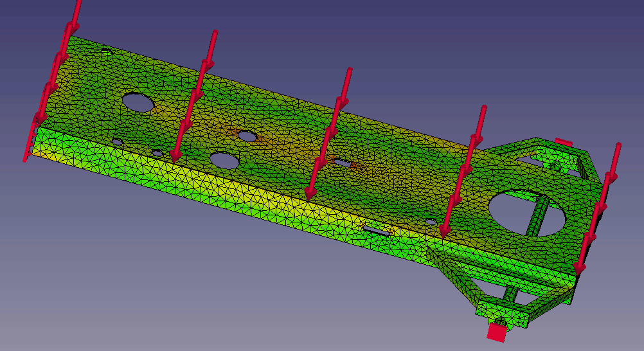Click the oval hole left of plate center
The height and width of the screenshot is (351, 644).
click(223, 160)
